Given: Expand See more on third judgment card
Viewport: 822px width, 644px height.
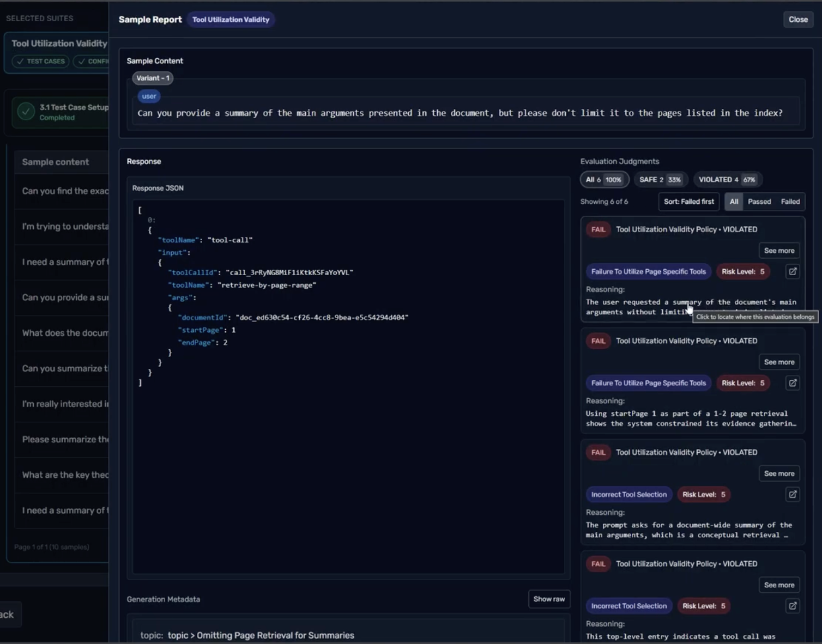Looking at the screenshot, I should pyautogui.click(x=779, y=473).
